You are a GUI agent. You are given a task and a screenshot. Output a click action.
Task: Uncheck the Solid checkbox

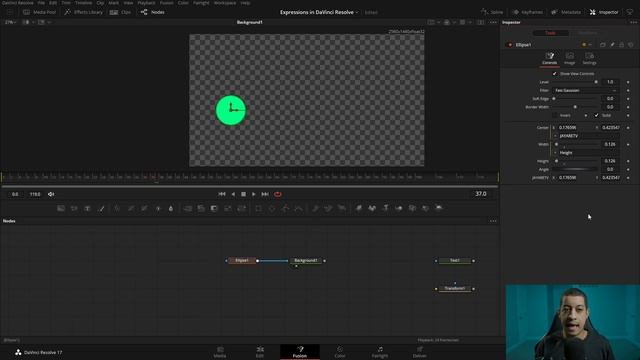596,116
